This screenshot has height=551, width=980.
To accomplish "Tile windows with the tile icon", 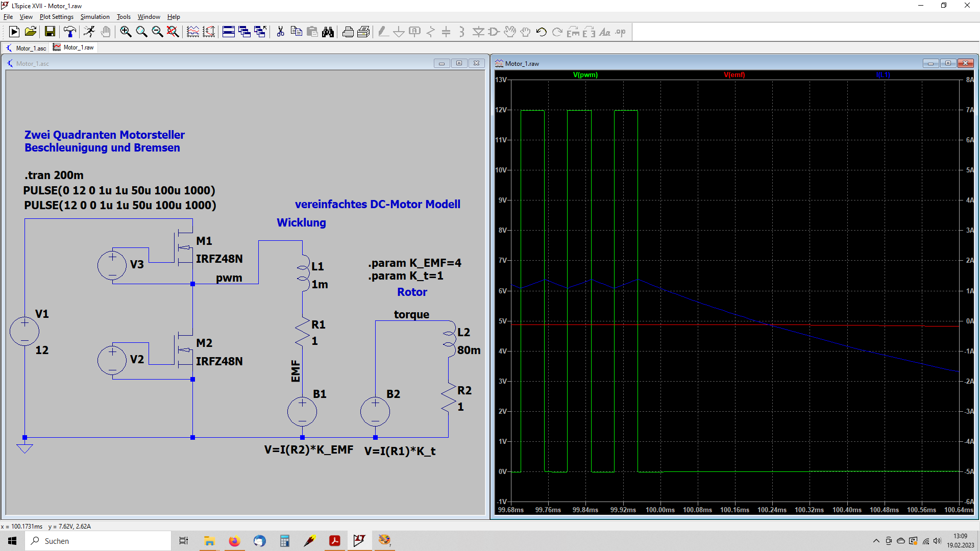I will click(x=229, y=32).
